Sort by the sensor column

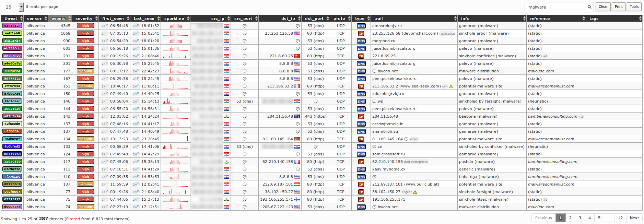click(x=36, y=19)
